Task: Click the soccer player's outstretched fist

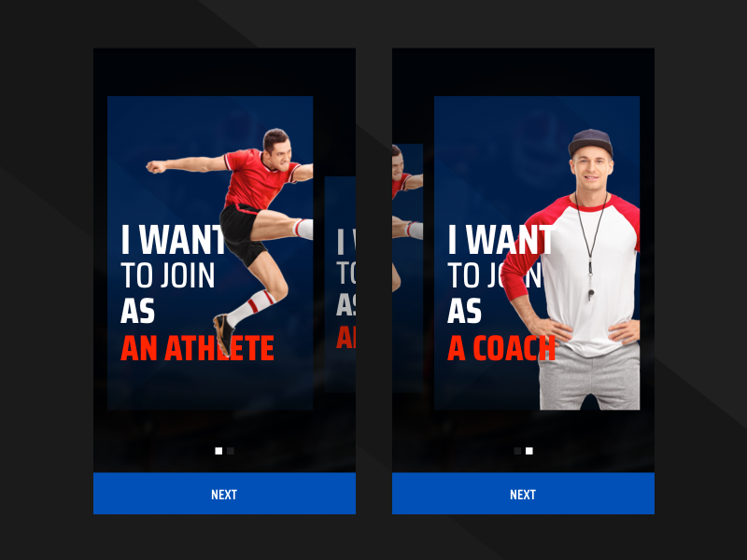Action: coord(156,166)
